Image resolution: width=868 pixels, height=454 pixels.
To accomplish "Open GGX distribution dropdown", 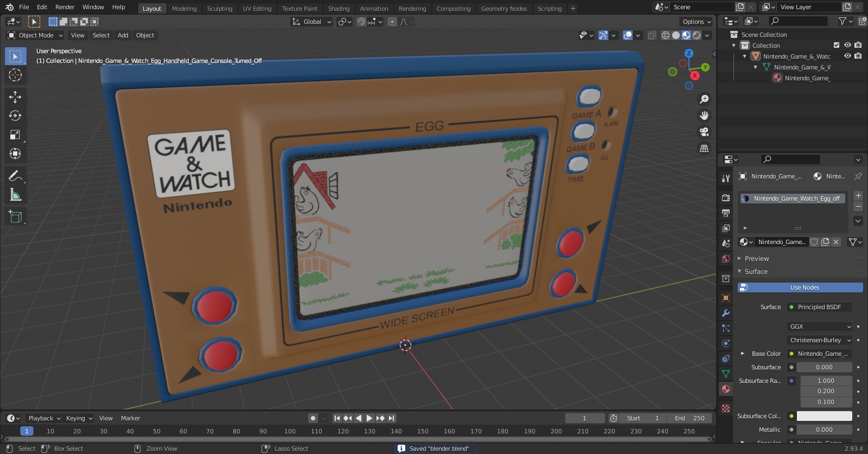I will click(x=819, y=327).
